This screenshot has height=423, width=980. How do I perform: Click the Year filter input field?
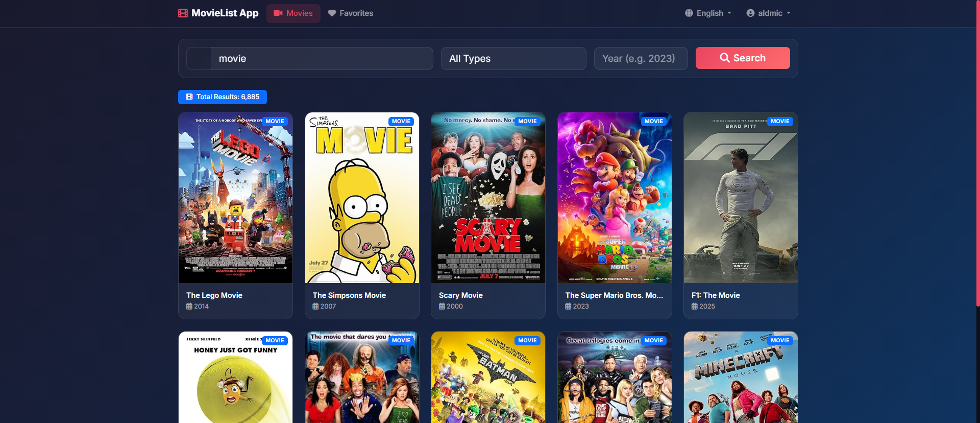pyautogui.click(x=641, y=59)
